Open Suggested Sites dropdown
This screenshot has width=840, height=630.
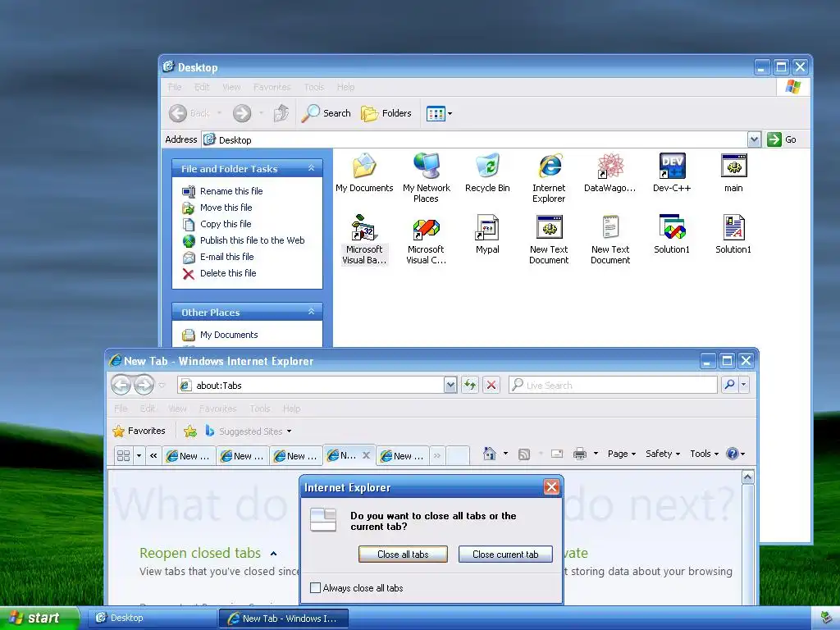[x=248, y=431]
